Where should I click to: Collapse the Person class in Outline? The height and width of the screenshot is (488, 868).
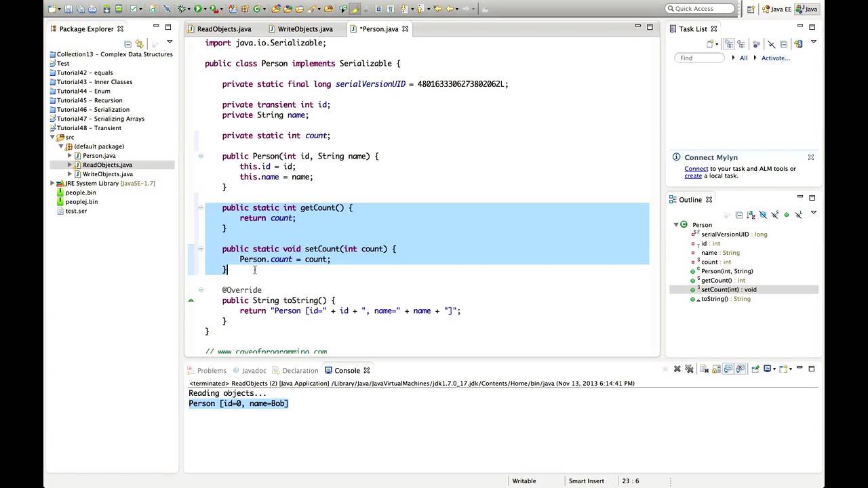click(x=676, y=225)
